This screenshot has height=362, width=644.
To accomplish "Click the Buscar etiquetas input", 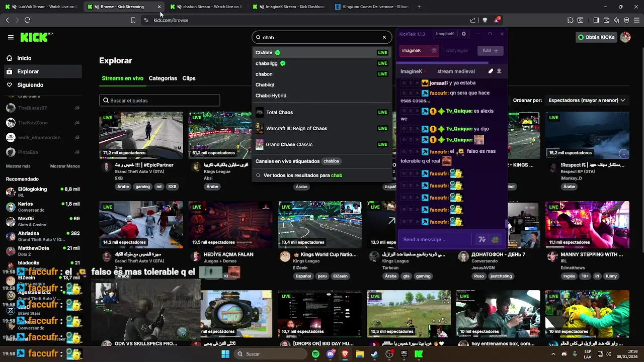I will (159, 101).
